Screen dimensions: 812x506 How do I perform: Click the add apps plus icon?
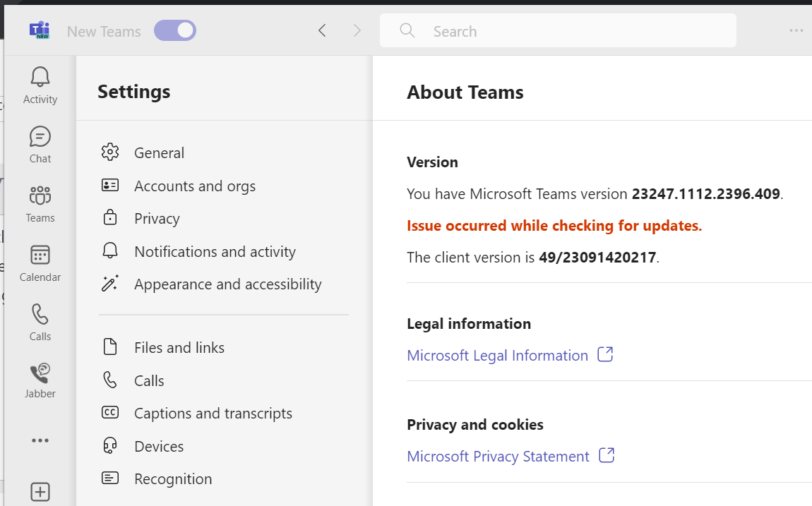(40, 492)
